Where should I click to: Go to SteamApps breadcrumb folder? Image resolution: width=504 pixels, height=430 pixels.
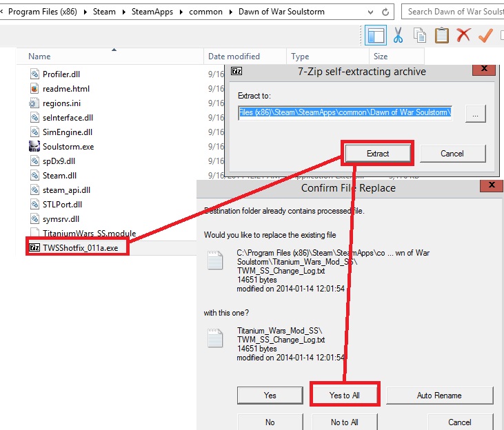[x=152, y=12]
